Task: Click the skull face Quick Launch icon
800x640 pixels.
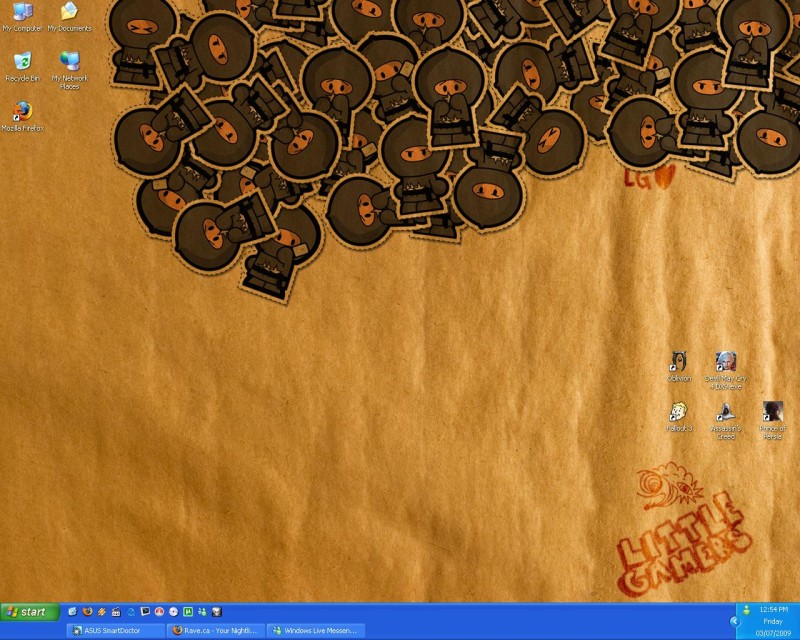Action: point(216,611)
